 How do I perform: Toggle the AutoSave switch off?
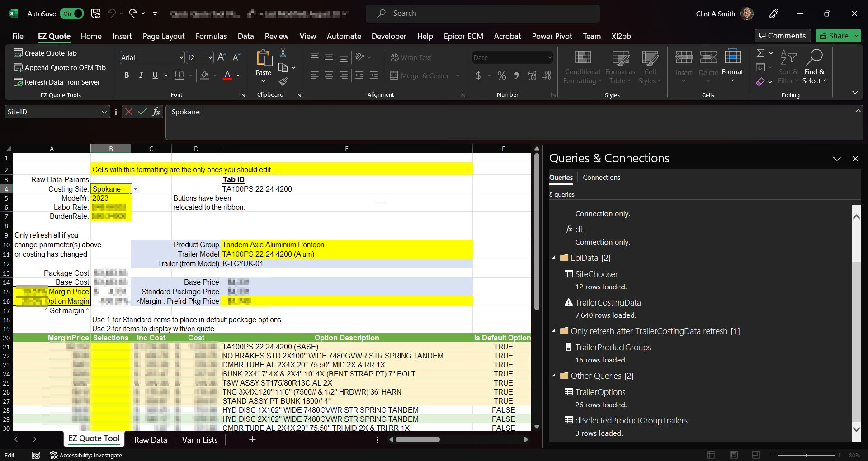(x=72, y=14)
